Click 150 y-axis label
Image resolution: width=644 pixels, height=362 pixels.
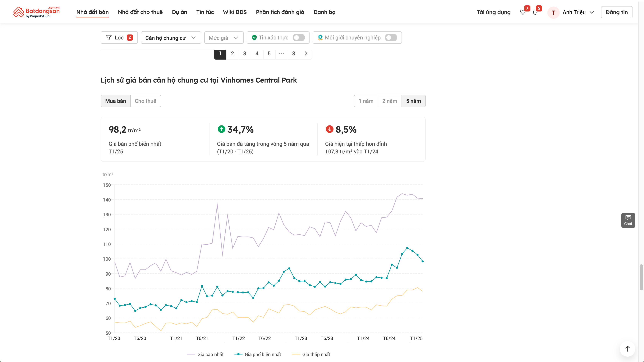point(107,185)
